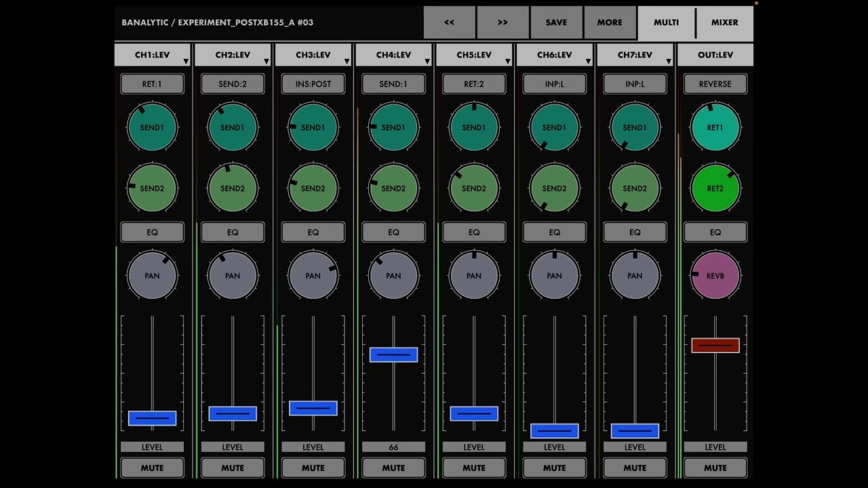Screen dimensions: 868x488
Task: Click the red output level fader
Action: tap(715, 346)
